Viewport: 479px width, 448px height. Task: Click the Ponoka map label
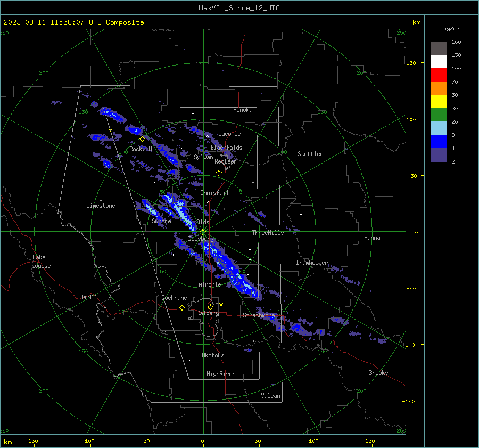(x=243, y=110)
